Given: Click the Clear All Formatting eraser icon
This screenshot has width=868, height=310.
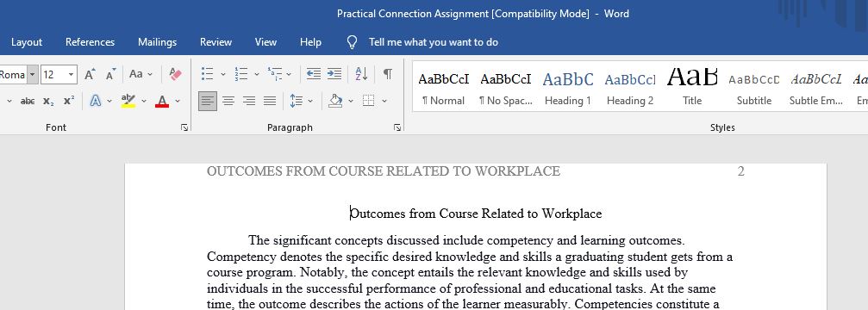Looking at the screenshot, I should pyautogui.click(x=176, y=74).
